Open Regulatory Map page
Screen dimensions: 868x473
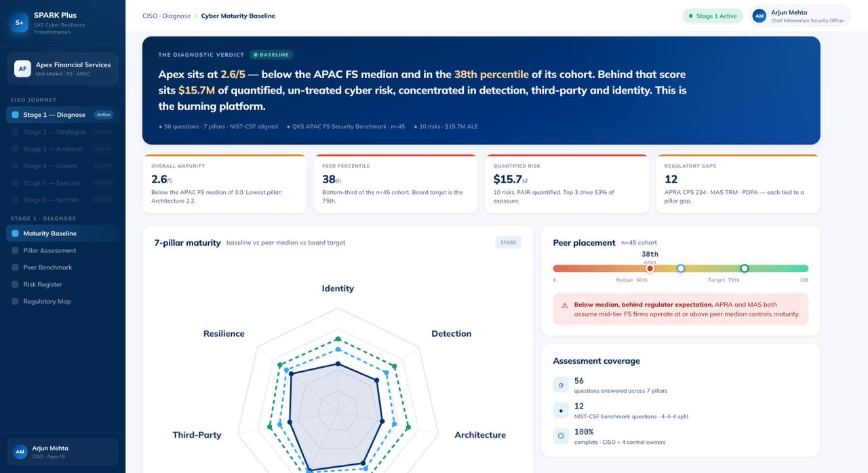[62, 301]
